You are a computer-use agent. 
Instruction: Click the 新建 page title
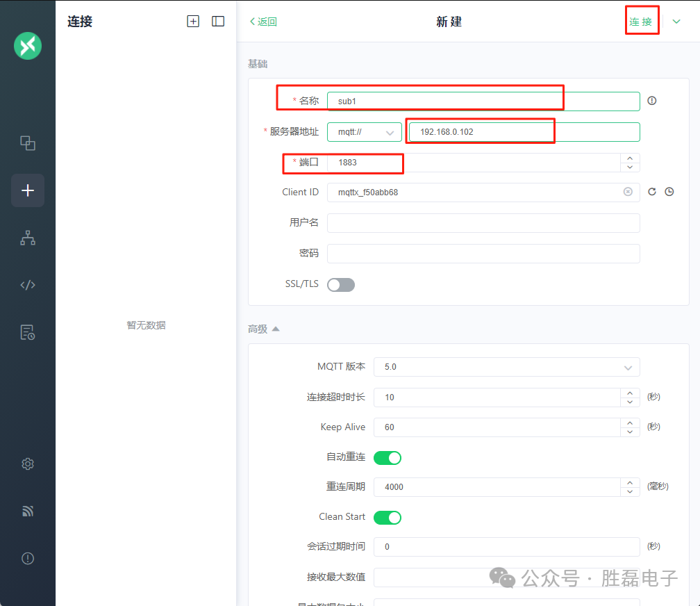[449, 22]
